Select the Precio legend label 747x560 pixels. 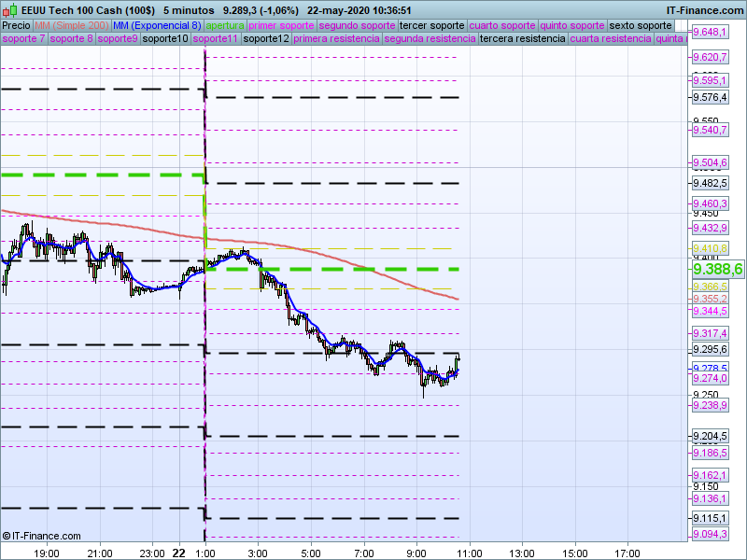[x=16, y=25]
